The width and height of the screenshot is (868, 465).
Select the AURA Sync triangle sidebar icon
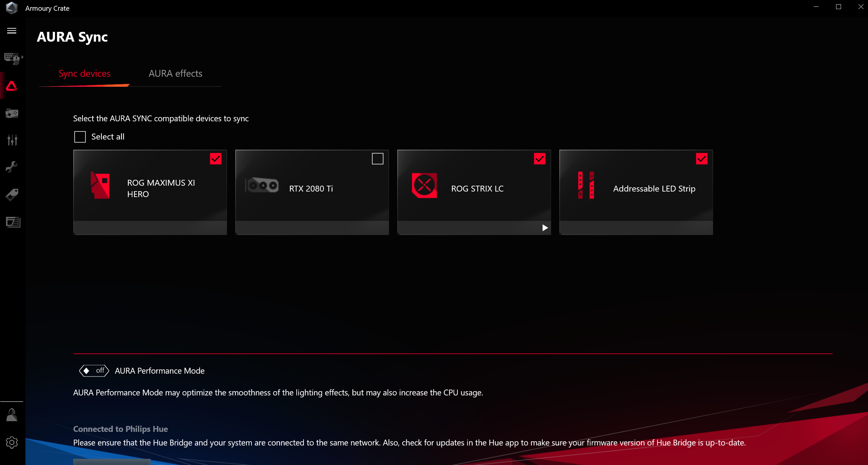11,86
